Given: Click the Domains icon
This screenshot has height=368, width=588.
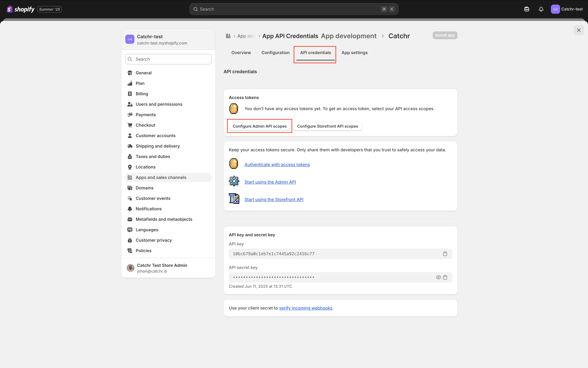Looking at the screenshot, I should pyautogui.click(x=130, y=188).
